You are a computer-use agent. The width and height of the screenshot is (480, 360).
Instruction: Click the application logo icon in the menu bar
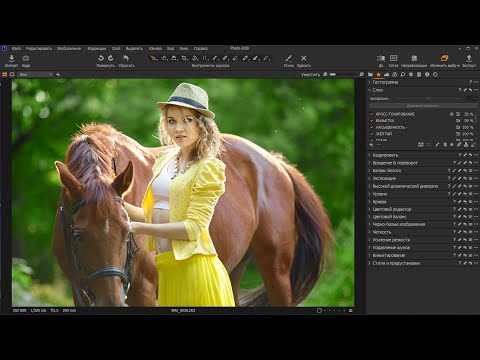(4, 49)
